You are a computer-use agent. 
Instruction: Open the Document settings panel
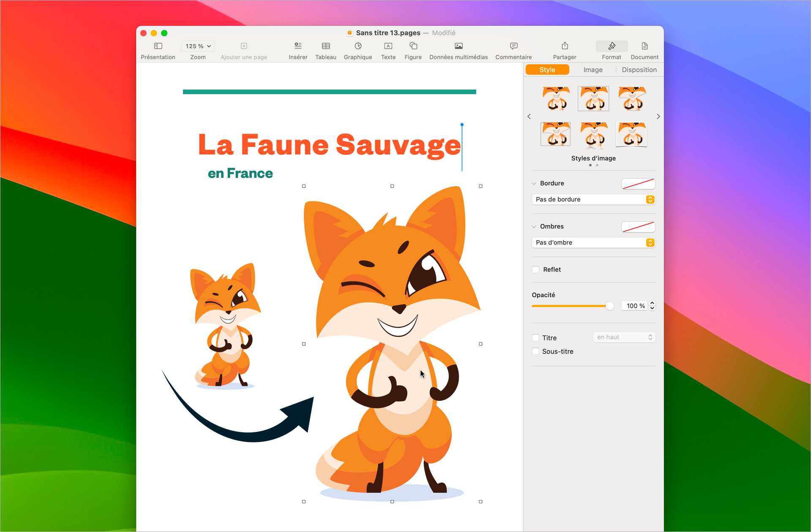pos(644,50)
